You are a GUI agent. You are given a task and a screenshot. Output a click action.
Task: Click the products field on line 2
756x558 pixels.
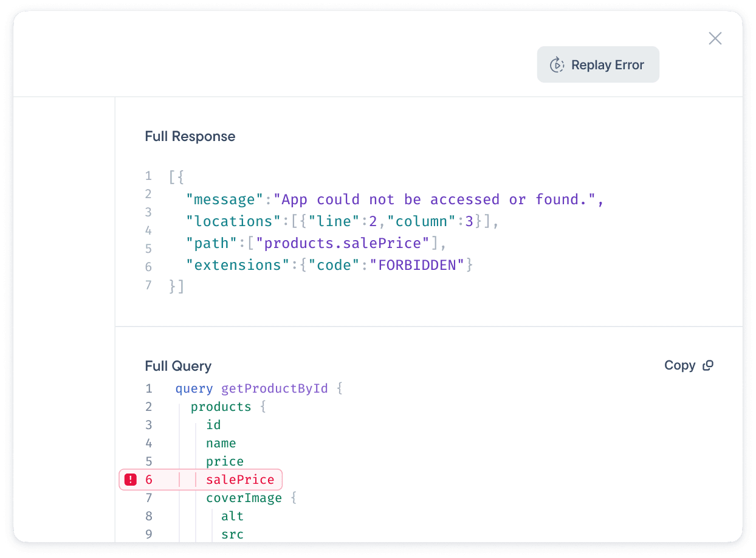[x=221, y=407]
